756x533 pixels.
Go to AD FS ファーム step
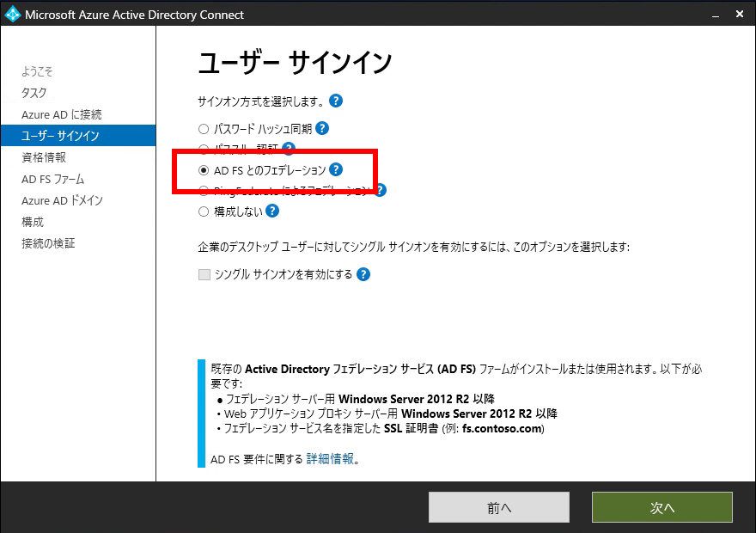pyautogui.click(x=52, y=179)
